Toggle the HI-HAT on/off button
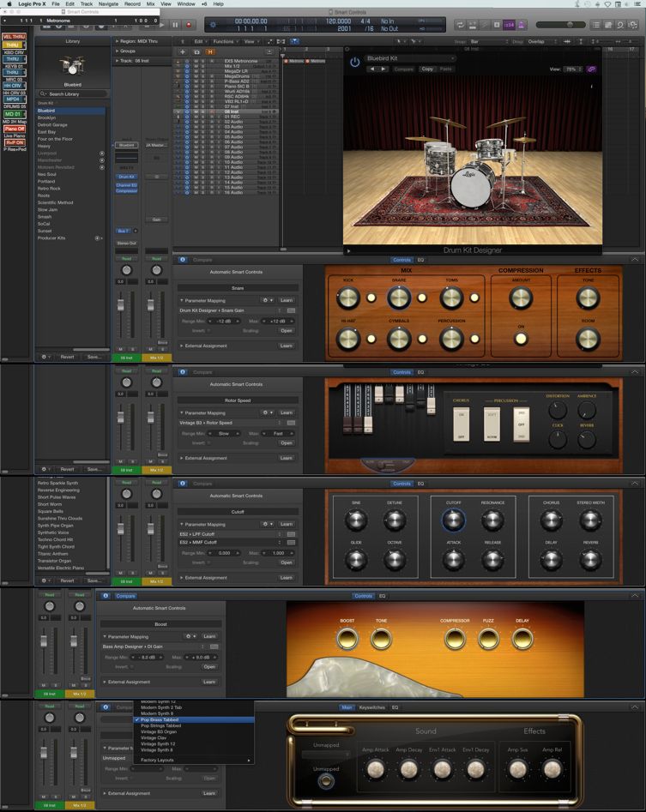The image size is (646, 812). [371, 340]
